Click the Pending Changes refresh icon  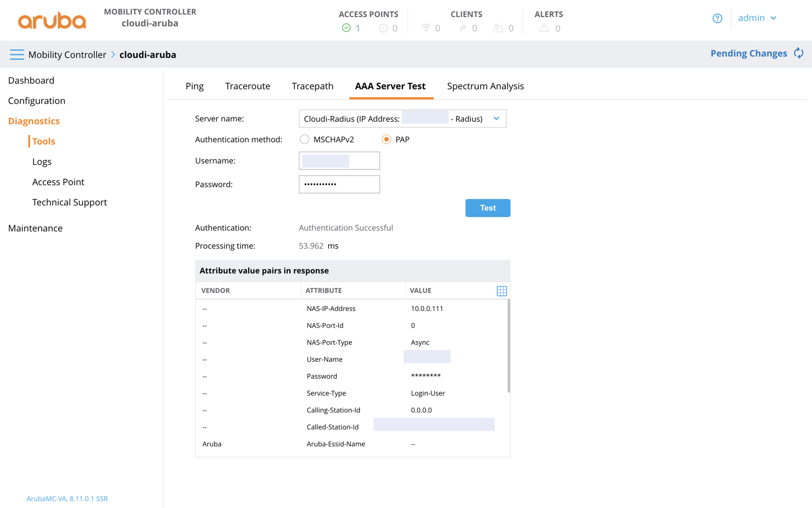[798, 52]
